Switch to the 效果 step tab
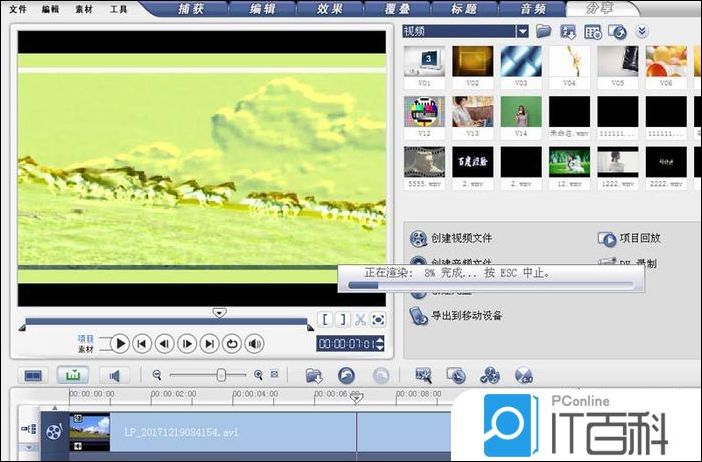The width and height of the screenshot is (702, 462). pyautogui.click(x=330, y=9)
